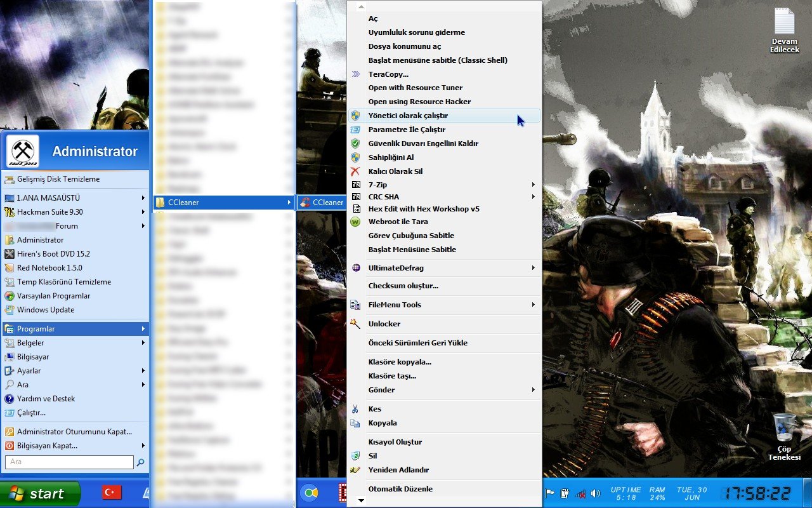Click the context menu scroll-down arrow
This screenshot has width=812, height=508.
(x=361, y=501)
